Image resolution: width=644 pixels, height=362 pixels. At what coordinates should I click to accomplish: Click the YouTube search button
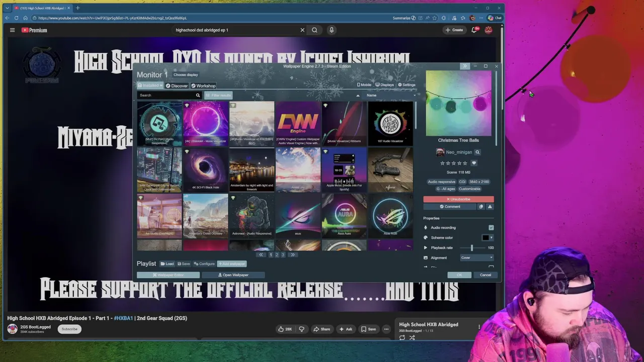[314, 30]
